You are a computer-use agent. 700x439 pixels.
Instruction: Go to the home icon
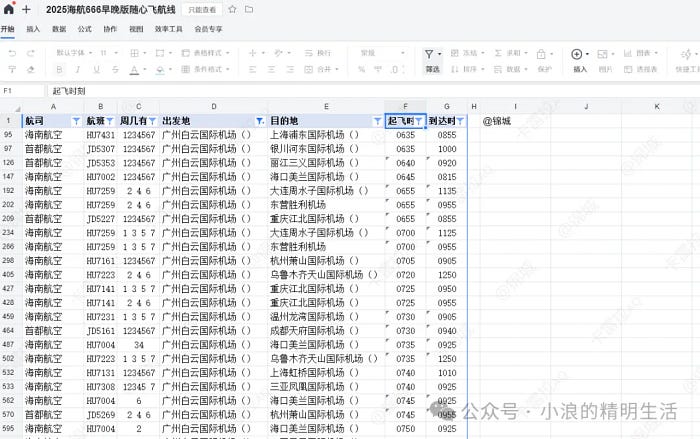8,8
